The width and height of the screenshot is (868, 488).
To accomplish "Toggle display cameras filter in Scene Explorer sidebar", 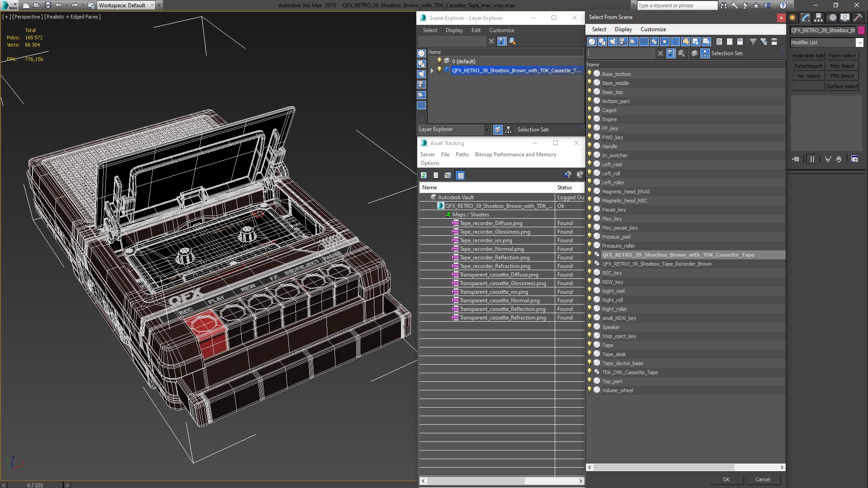I will click(x=421, y=84).
